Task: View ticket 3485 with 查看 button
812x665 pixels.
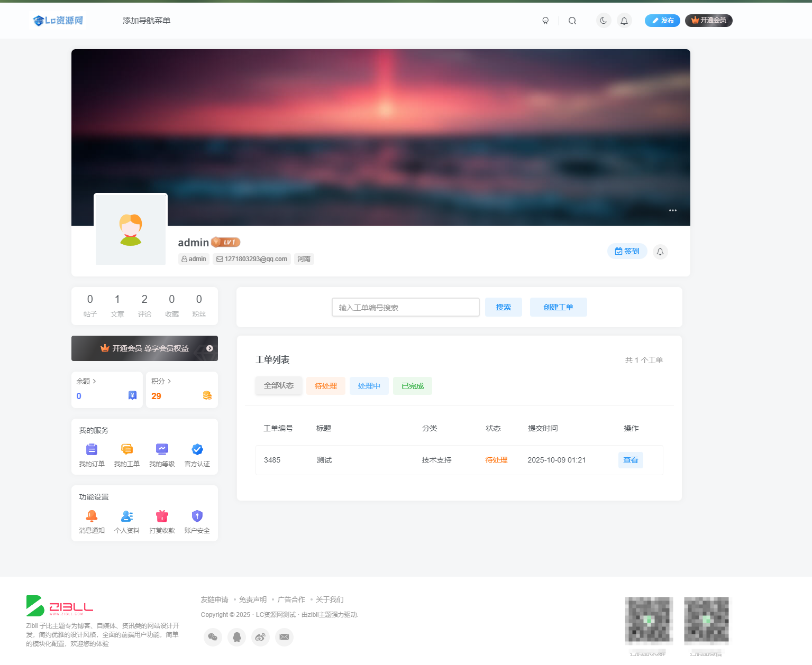Action: point(631,460)
